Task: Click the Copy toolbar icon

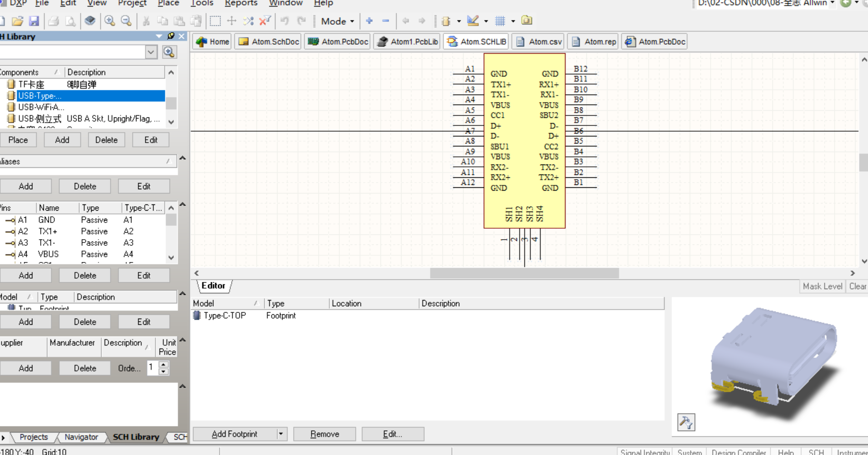Action: point(162,21)
